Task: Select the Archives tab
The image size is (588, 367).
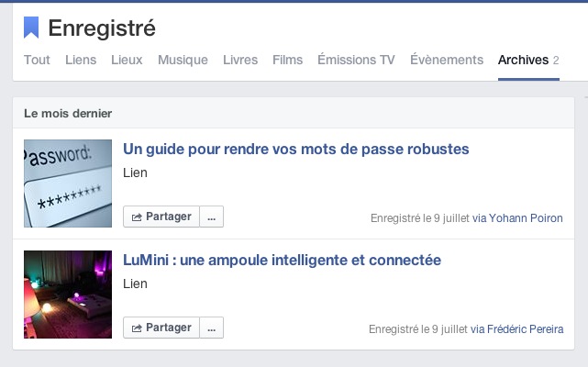Action: coord(523,61)
